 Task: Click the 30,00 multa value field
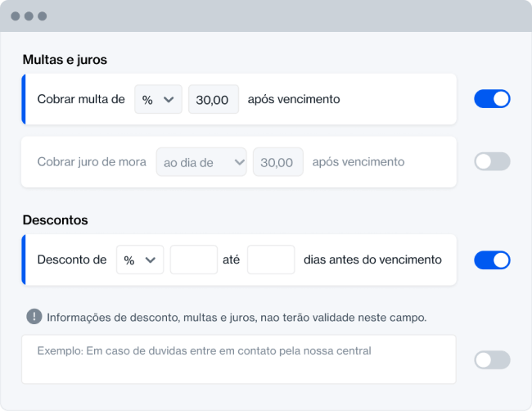coord(214,99)
